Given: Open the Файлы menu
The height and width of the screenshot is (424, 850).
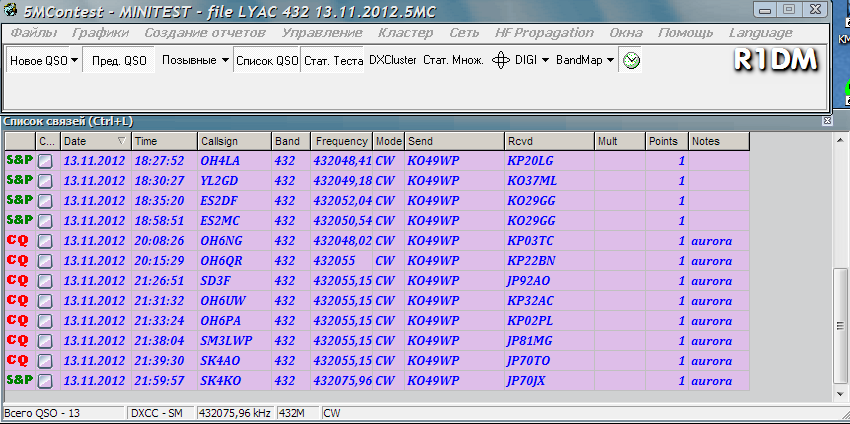Looking at the screenshot, I should click(33, 33).
